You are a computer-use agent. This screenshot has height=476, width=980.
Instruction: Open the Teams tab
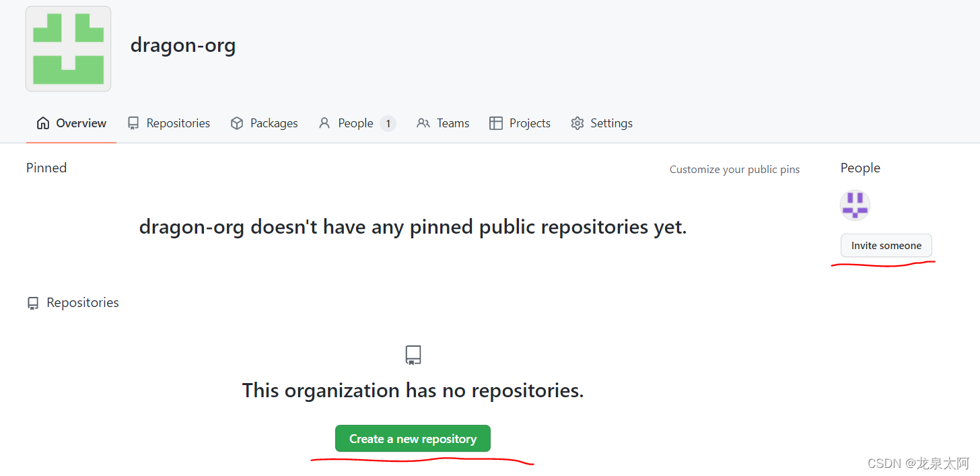click(443, 123)
